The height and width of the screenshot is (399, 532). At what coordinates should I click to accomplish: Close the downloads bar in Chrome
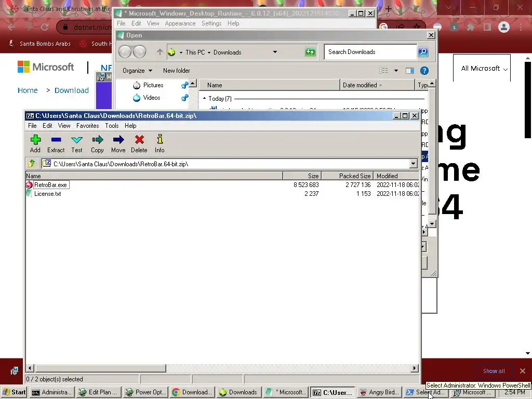tap(523, 371)
